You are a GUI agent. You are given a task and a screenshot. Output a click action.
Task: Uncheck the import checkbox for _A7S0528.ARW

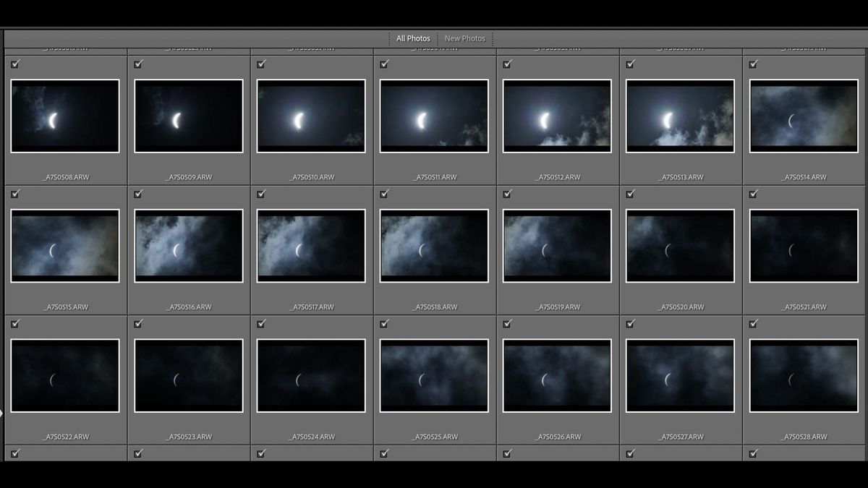pyautogui.click(x=753, y=324)
